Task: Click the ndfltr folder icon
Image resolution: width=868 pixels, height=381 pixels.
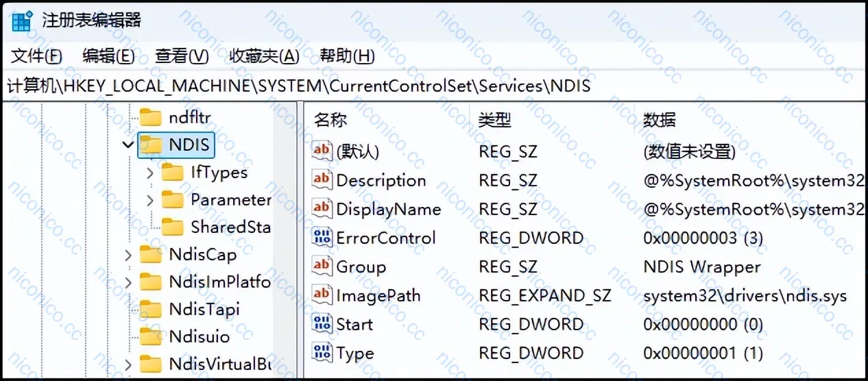Action: coord(151,117)
